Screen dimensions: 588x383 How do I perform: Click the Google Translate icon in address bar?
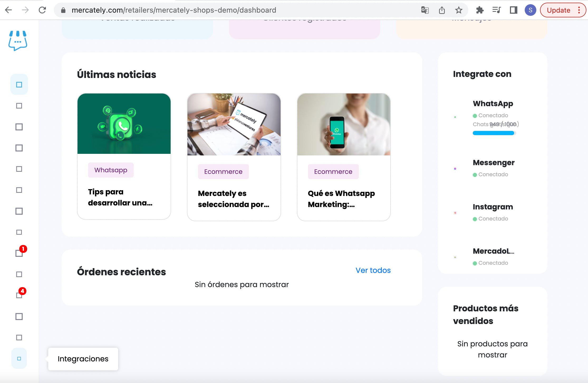pyautogui.click(x=425, y=10)
